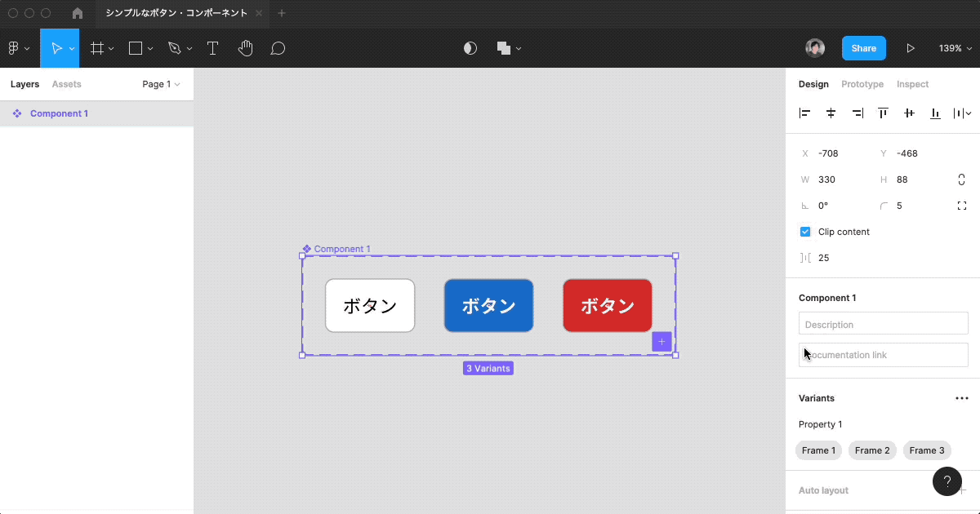The height and width of the screenshot is (514, 980).
Task: Select the Move tool
Action: (x=56, y=48)
